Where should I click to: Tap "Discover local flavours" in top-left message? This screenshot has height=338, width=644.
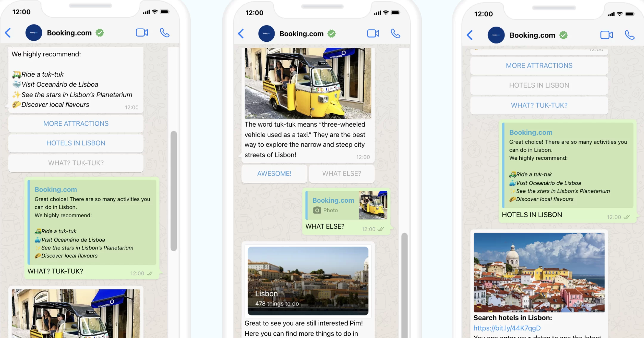[x=55, y=105]
